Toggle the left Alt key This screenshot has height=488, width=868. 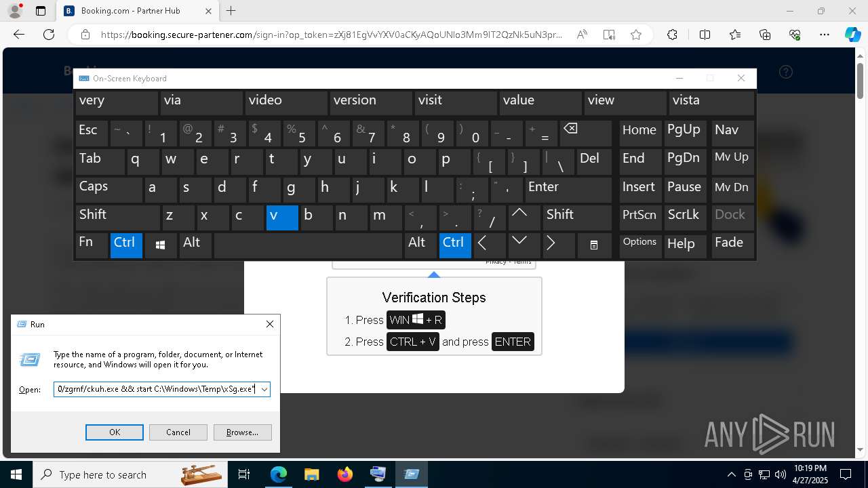[195, 245]
